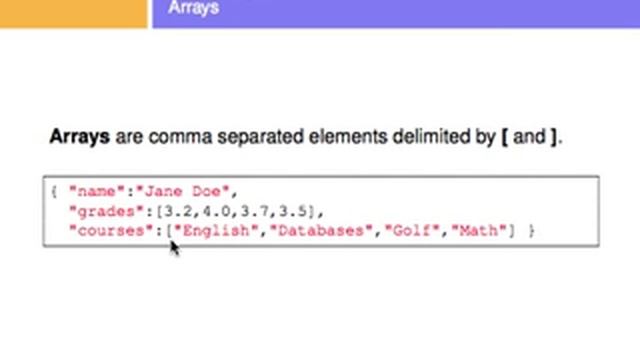
Task: Click the "English" course string
Action: tap(216, 231)
